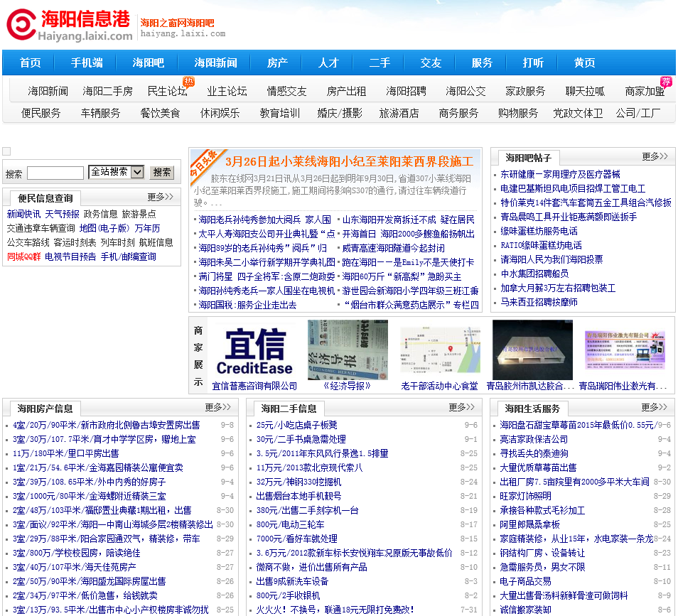The image size is (678, 616).
Task: Expand 更多 in 海阳生活服务 panel
Action: pyautogui.click(x=655, y=407)
